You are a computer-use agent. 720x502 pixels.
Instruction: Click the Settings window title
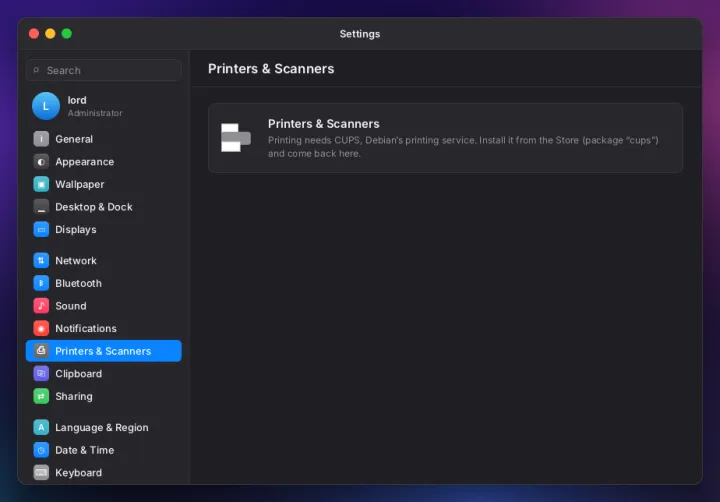360,34
